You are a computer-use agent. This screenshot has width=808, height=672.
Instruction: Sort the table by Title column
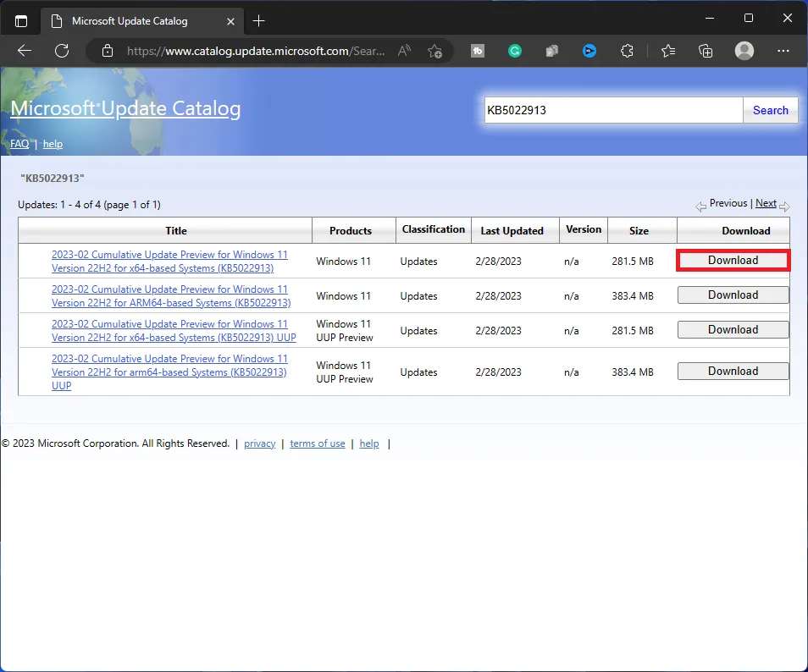tap(175, 231)
